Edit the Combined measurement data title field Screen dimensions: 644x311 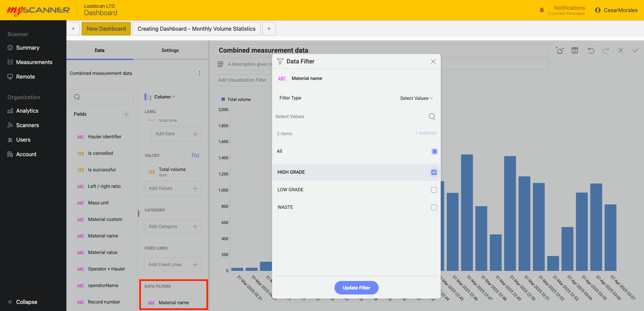(x=381, y=50)
